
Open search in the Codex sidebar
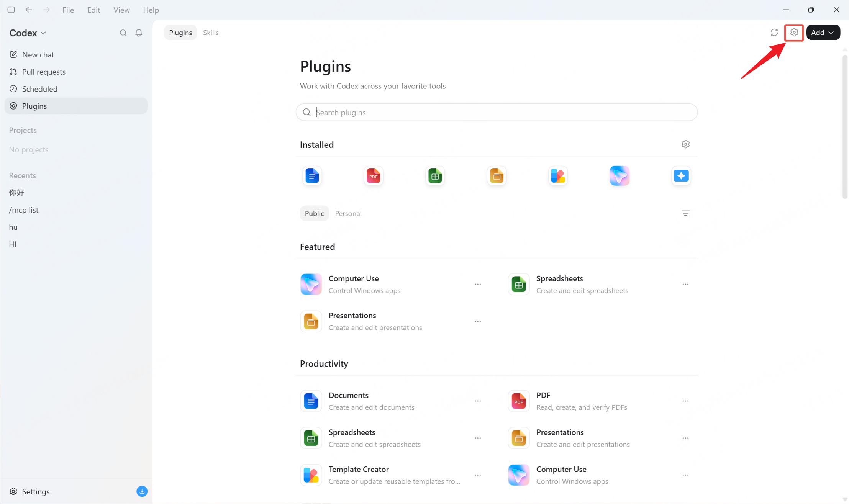123,33
